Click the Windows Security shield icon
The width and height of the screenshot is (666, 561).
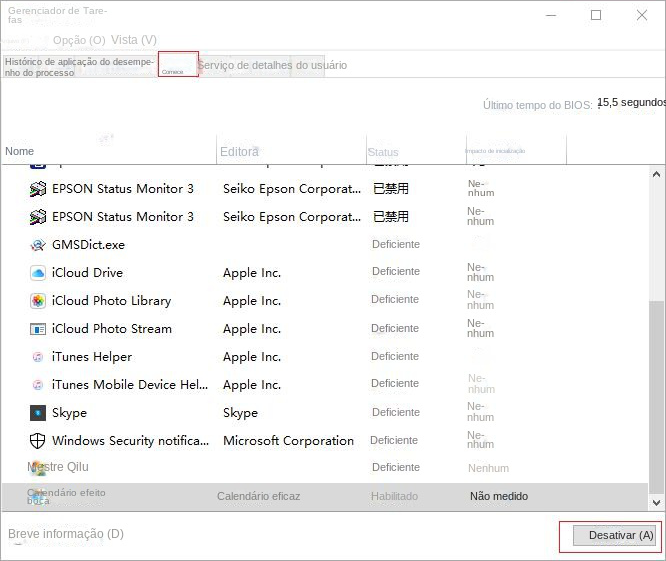pyautogui.click(x=38, y=441)
